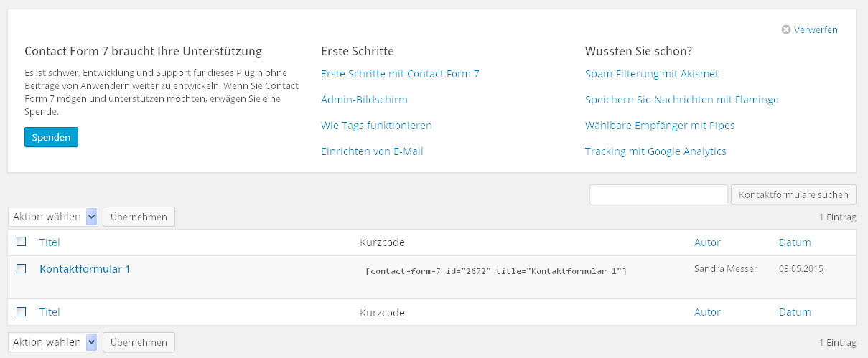Image resolution: width=868 pixels, height=358 pixels.
Task: Sort by the Datum column header
Action: pos(795,242)
